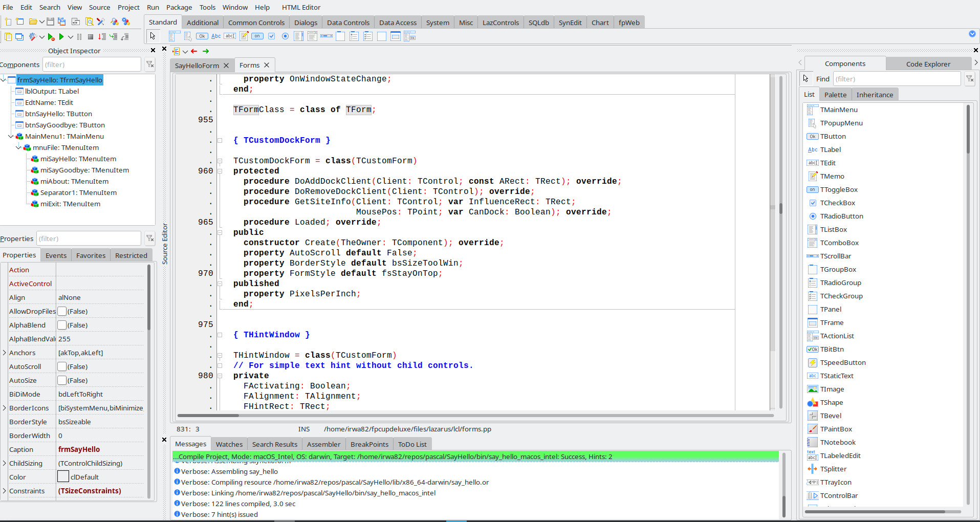Pick the TActionList icon in palette toolbar
The image size is (980, 522).
(x=409, y=36)
